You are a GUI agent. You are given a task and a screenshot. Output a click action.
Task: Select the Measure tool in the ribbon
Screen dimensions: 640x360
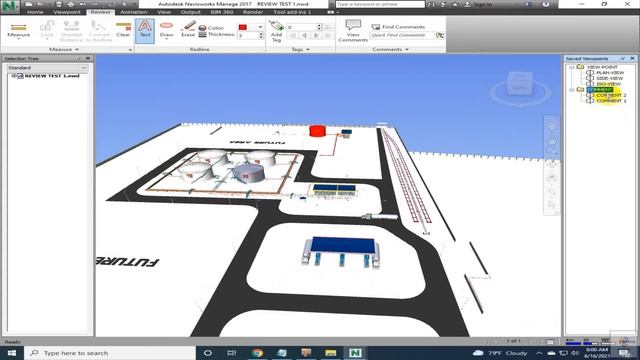point(18,31)
